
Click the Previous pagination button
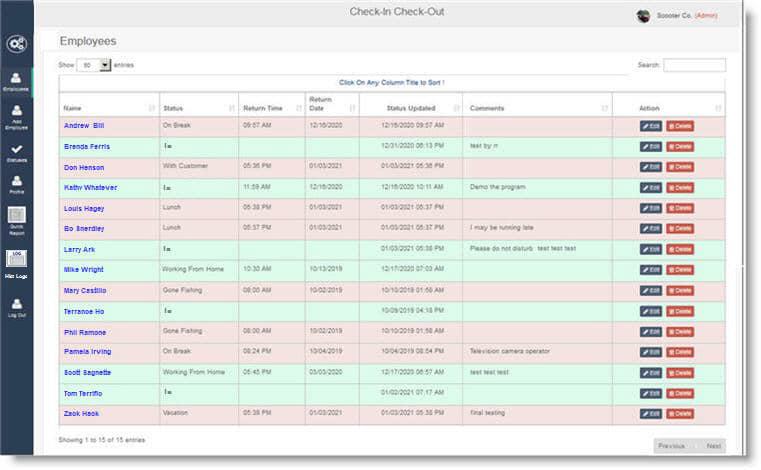tap(672, 446)
